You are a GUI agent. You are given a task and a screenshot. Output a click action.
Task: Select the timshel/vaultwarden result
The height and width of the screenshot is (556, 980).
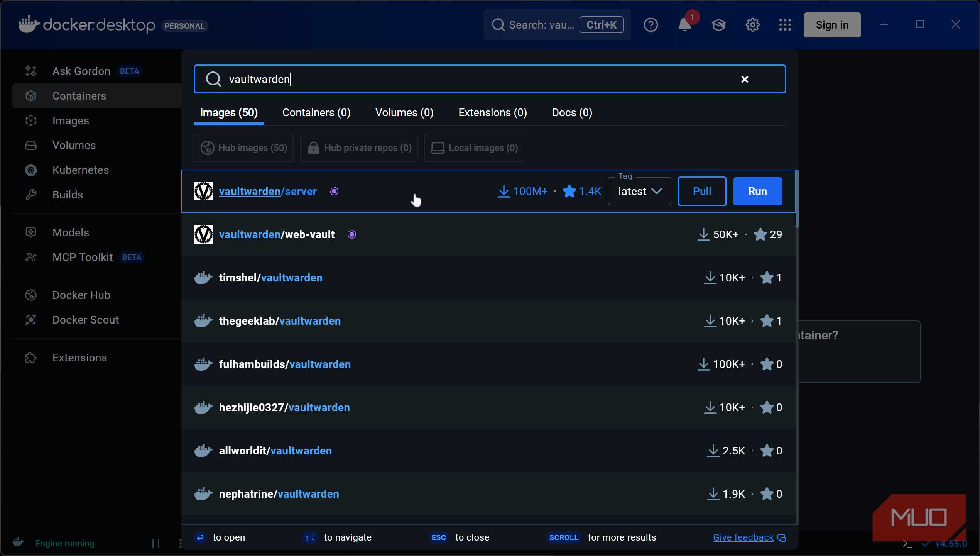[x=488, y=278]
